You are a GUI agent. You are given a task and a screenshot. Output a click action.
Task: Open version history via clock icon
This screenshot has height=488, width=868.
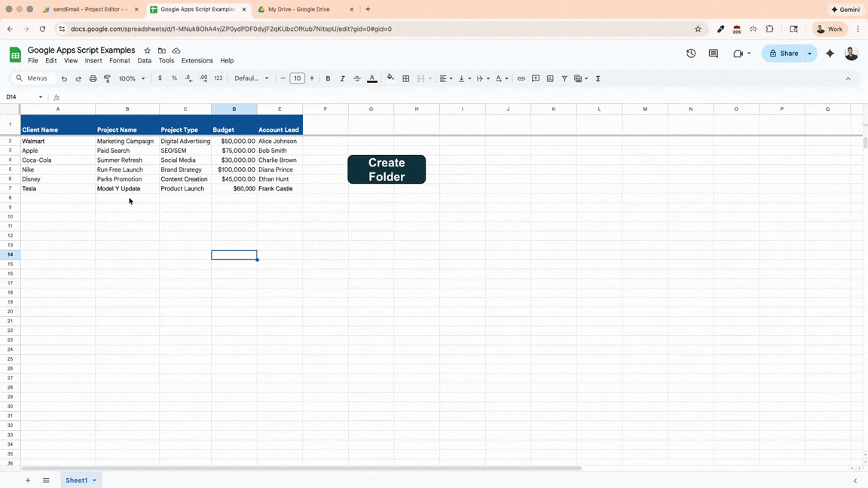point(691,53)
